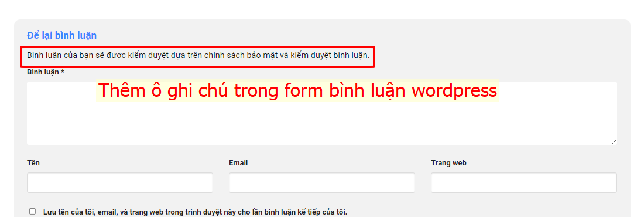Click the 'Để lại bình luận' heading

[x=61, y=35]
